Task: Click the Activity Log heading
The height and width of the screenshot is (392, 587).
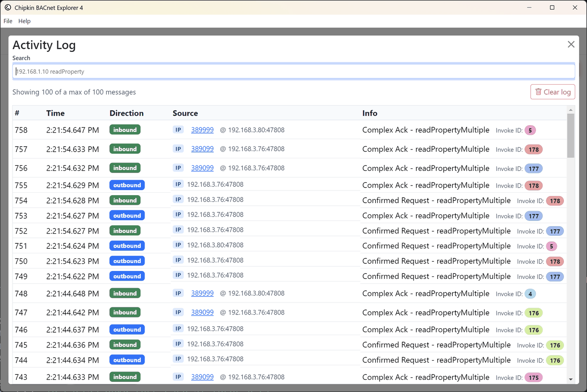Action: (44, 45)
